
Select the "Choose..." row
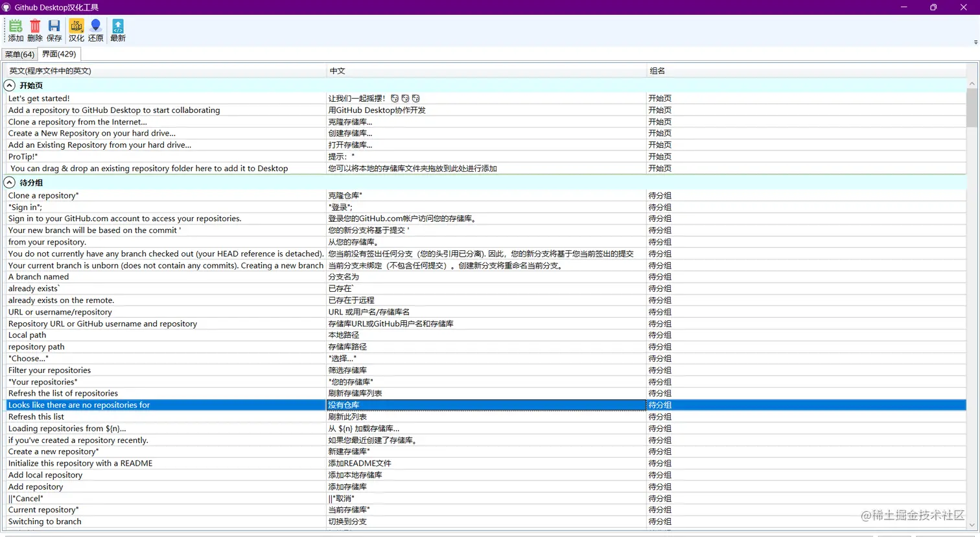point(486,359)
